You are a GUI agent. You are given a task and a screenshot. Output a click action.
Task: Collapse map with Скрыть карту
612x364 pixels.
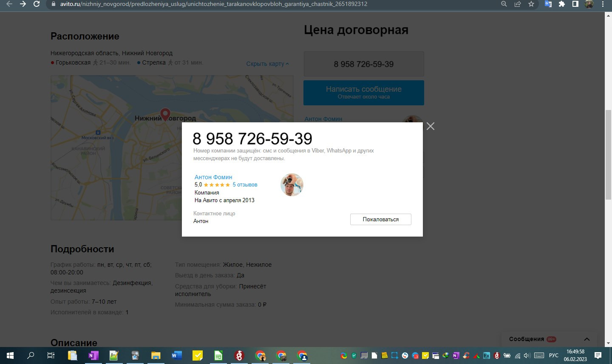[268, 64]
